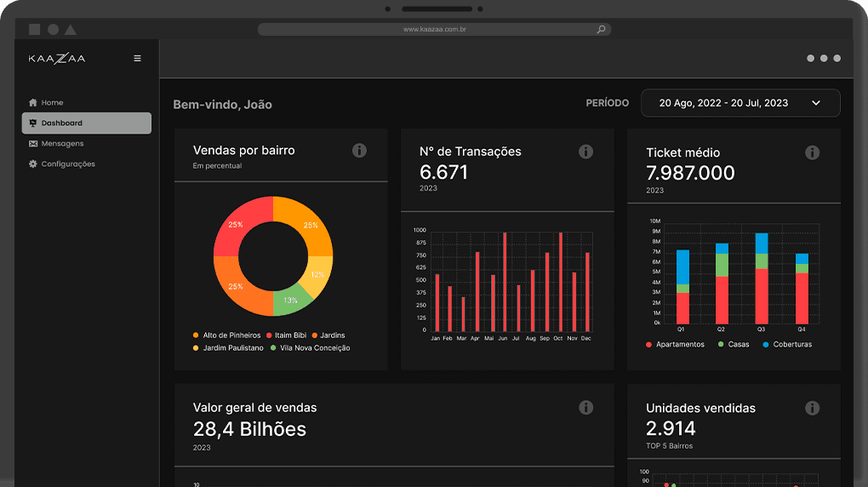This screenshot has height=487, width=868.
Task: Click the triangle icon in browser top bar
Action: click(71, 29)
